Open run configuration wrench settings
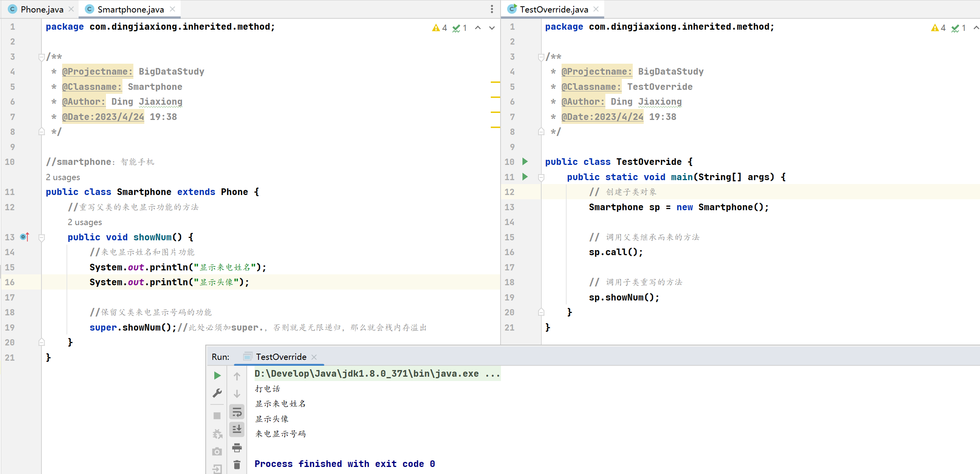Screen dimensions: 980x474 (217, 393)
